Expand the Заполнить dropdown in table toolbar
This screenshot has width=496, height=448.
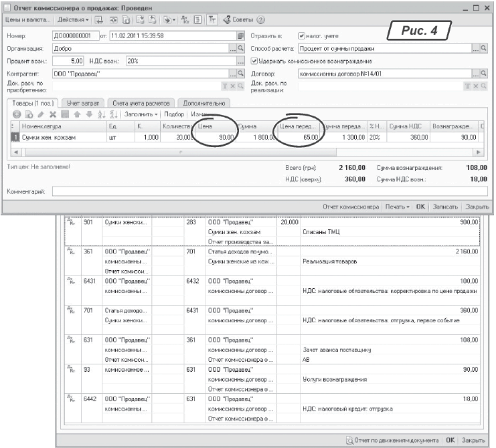141,114
